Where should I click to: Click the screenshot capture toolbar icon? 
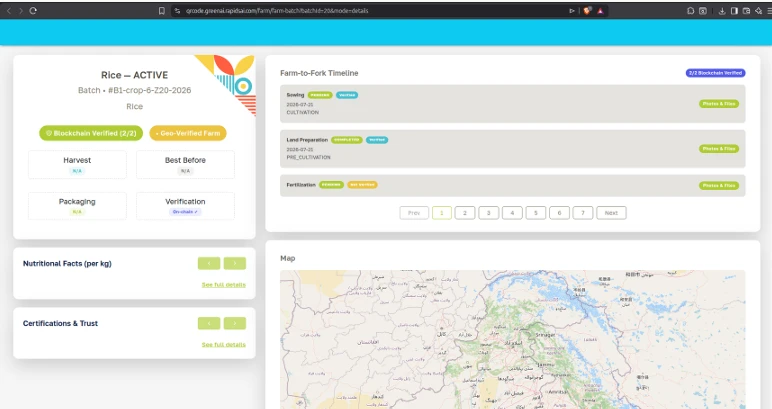[x=703, y=10]
